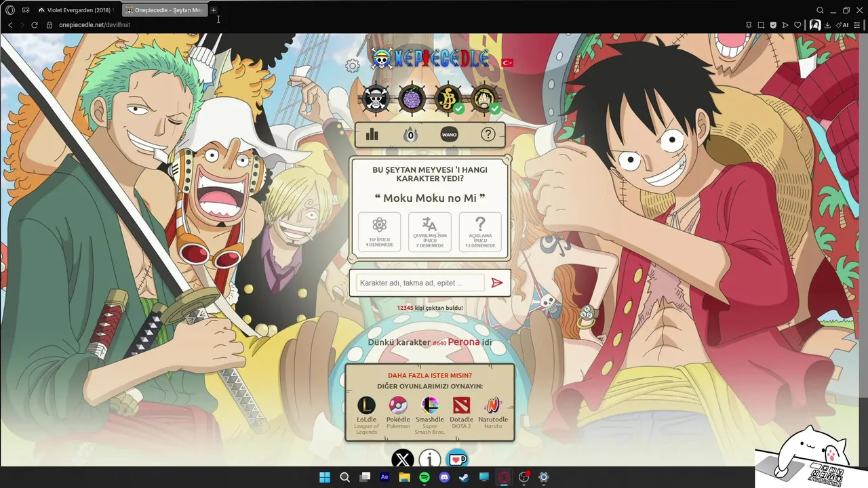Launch After Effects from the taskbar
The image size is (868, 488).
tap(384, 477)
